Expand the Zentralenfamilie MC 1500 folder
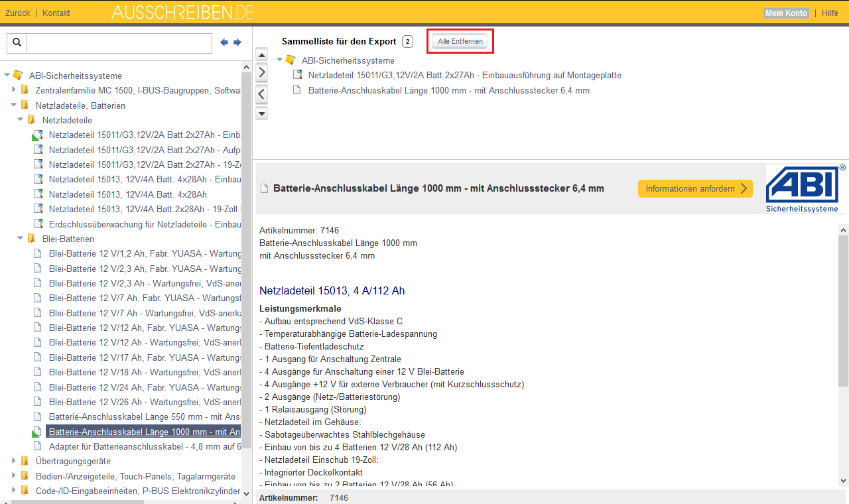The height and width of the screenshot is (504, 849). pos(13,90)
